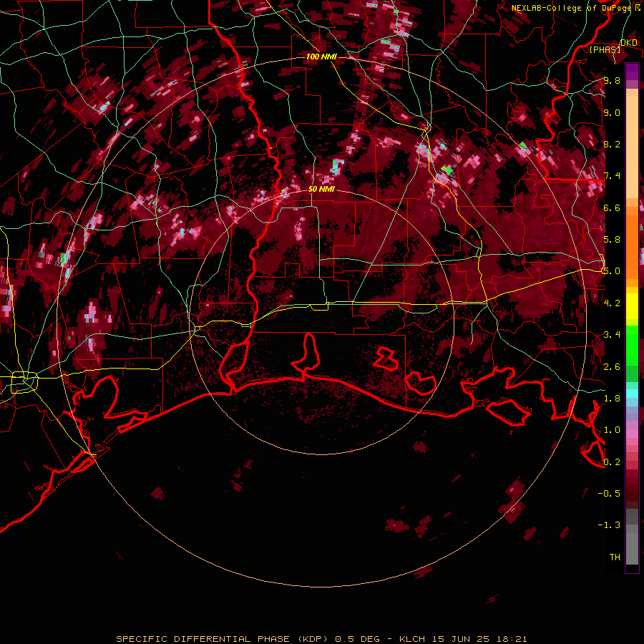This screenshot has width=644, height=644.
Task: Click the 8.2 value on the scale
Action: (612, 144)
